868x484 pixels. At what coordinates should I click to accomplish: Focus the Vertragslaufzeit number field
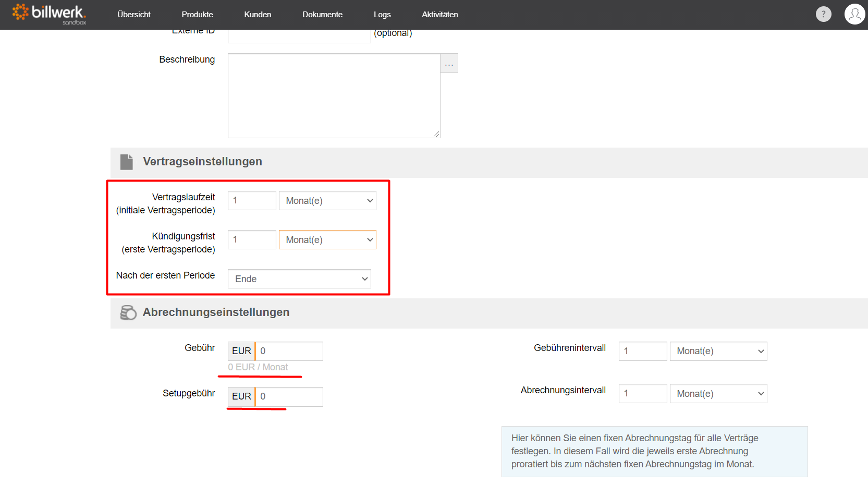click(x=252, y=201)
